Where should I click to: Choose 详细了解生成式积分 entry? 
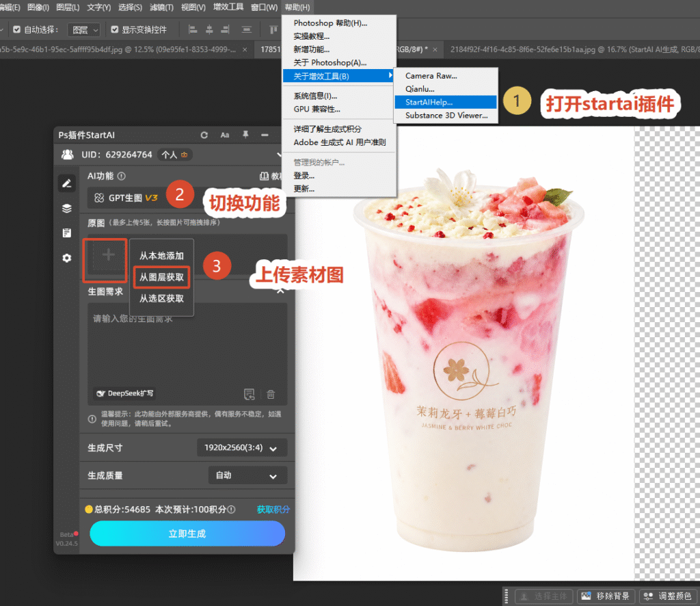pyautogui.click(x=339, y=129)
